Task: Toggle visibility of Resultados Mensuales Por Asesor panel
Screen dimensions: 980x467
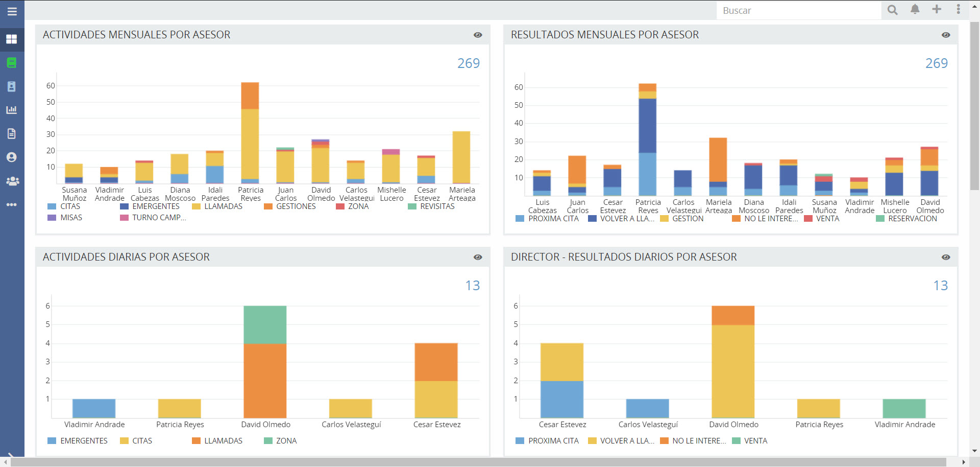Action: pyautogui.click(x=945, y=35)
